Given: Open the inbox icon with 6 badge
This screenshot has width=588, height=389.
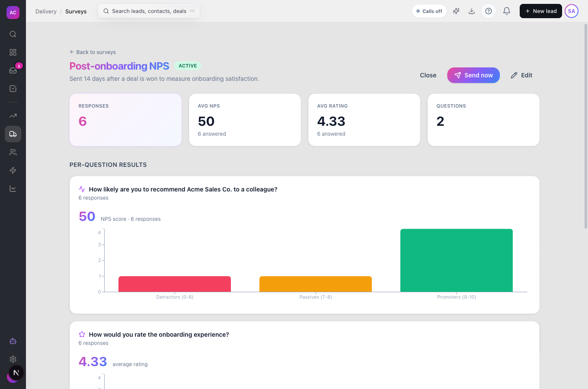Looking at the screenshot, I should (x=13, y=70).
